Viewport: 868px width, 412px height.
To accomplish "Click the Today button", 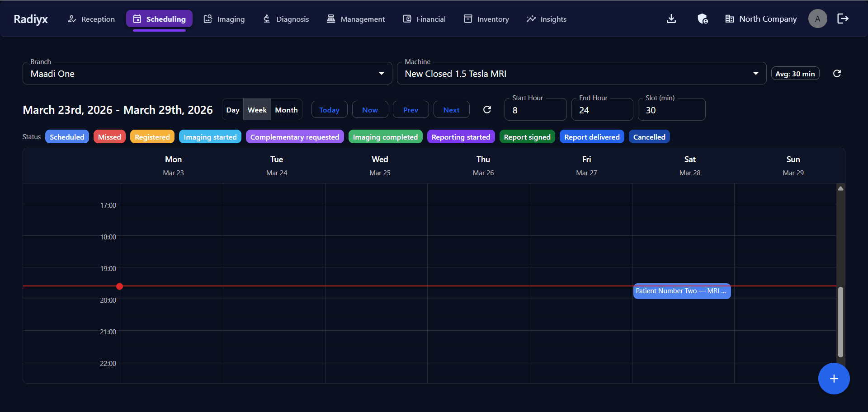I will pos(329,109).
